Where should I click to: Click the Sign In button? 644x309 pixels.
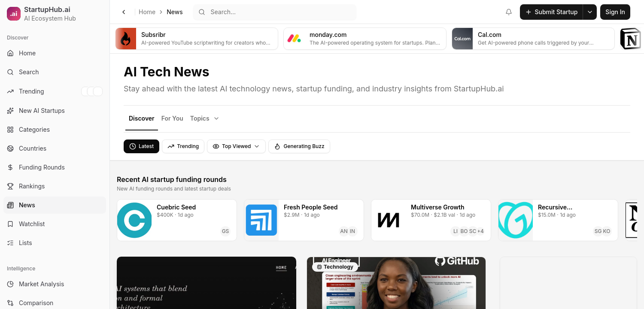(615, 12)
